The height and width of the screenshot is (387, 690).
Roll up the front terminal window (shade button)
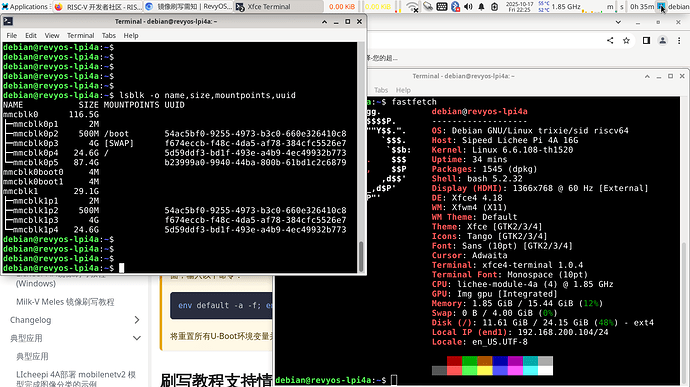(324, 21)
